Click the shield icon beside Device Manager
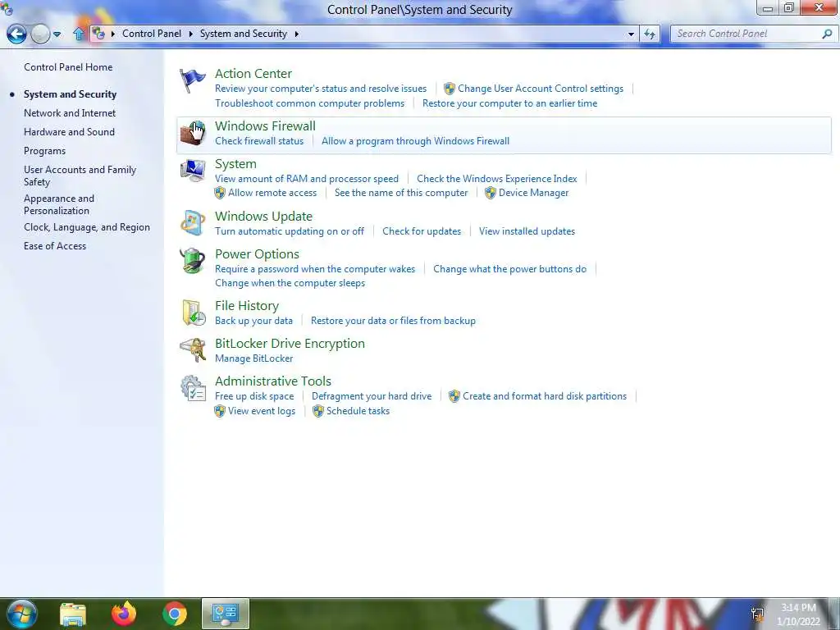 click(x=491, y=193)
